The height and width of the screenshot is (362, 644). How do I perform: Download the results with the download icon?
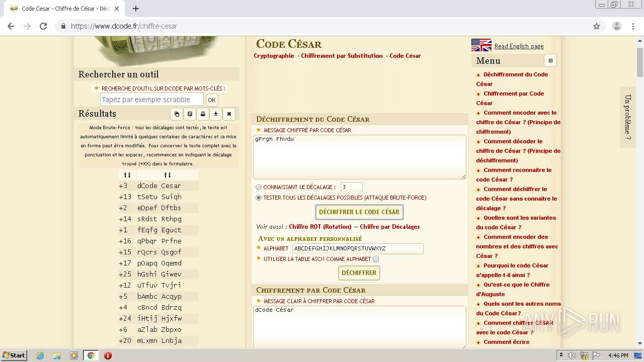[x=216, y=114]
